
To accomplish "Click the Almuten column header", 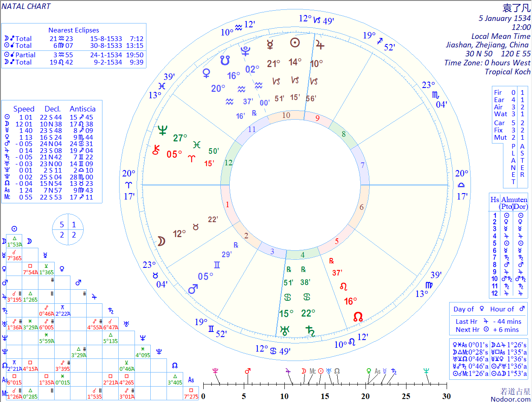I will tap(514, 200).
